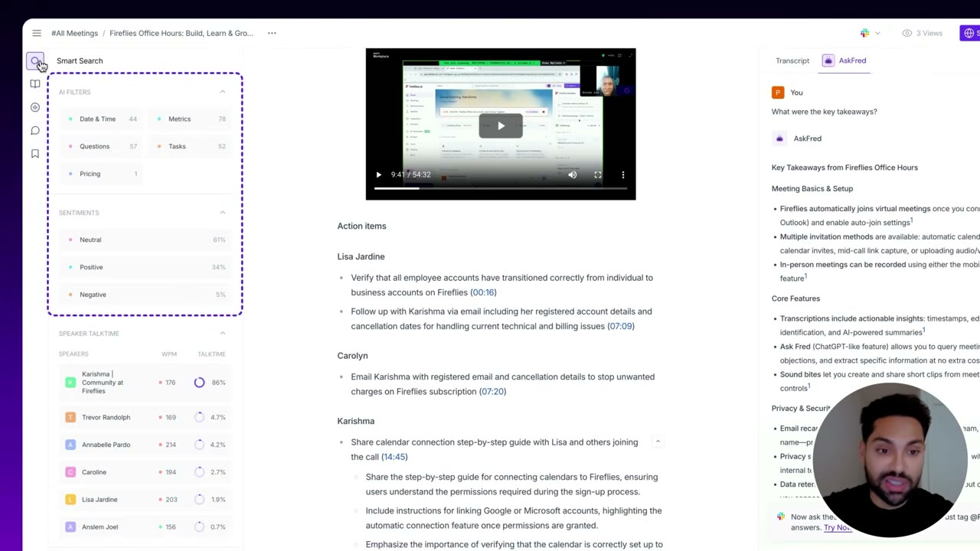This screenshot has width=980, height=551.
Task: Filter by Negative sentiment
Action: click(x=145, y=295)
